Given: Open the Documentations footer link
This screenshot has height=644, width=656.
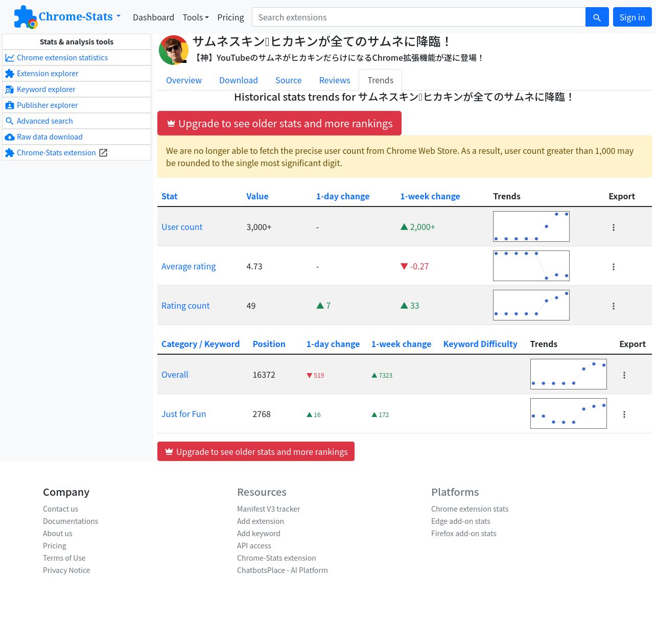Looking at the screenshot, I should (71, 521).
